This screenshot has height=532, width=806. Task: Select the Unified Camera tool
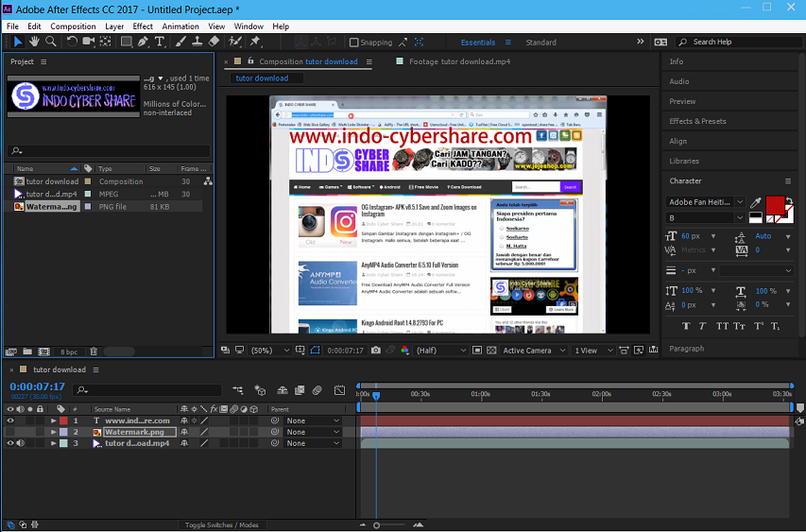89,42
